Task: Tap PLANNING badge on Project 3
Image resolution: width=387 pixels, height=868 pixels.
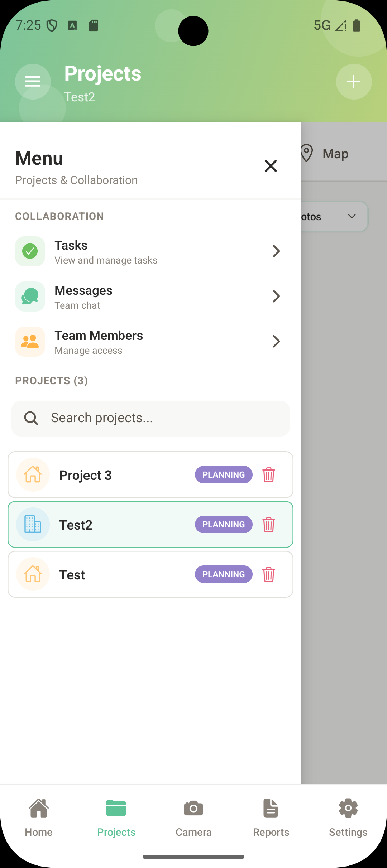Action: pyautogui.click(x=224, y=475)
